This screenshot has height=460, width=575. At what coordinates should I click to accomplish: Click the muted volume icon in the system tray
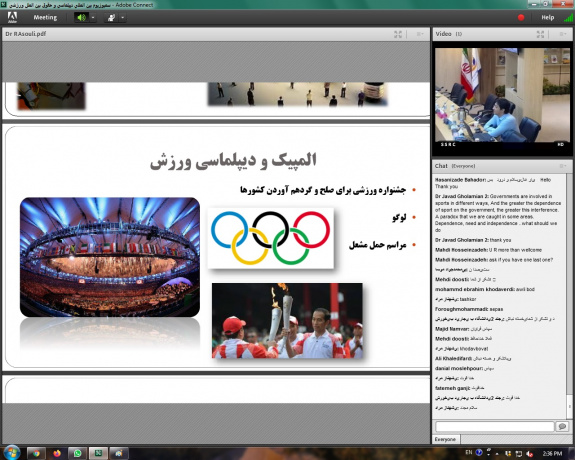coord(530,454)
